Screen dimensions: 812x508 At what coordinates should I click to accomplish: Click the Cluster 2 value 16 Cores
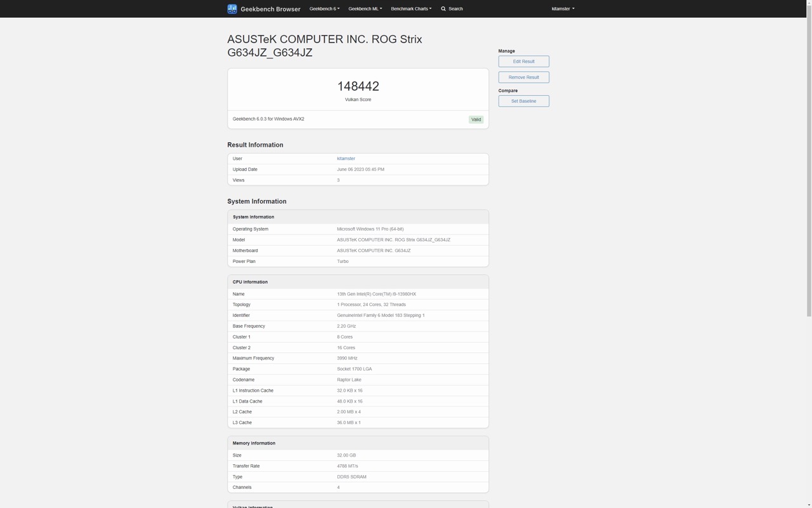click(346, 348)
